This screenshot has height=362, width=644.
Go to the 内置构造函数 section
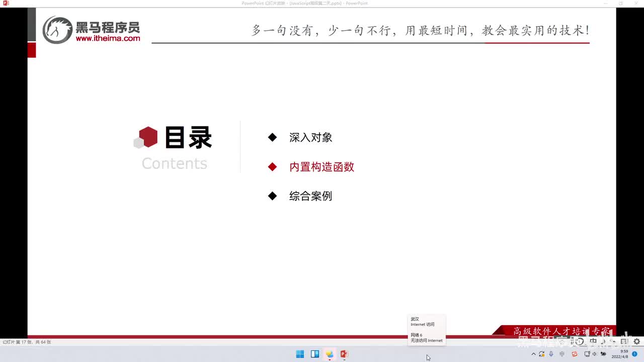(x=322, y=167)
